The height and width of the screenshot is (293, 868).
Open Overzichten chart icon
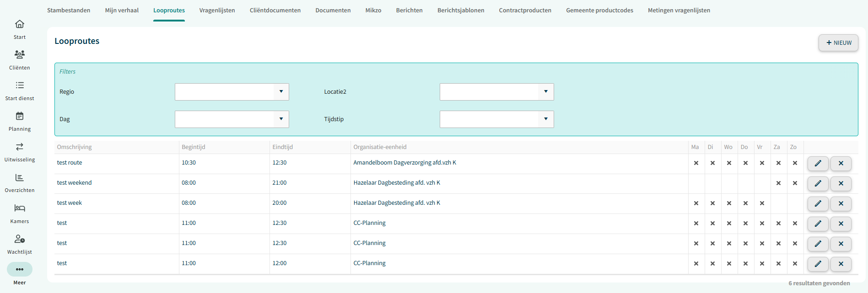coord(20,177)
